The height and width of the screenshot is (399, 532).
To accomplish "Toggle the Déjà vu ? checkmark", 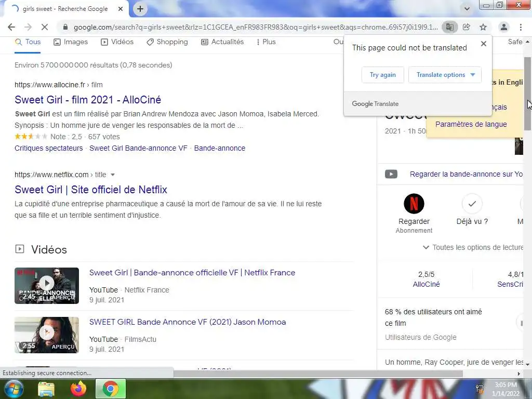I will pos(472,204).
